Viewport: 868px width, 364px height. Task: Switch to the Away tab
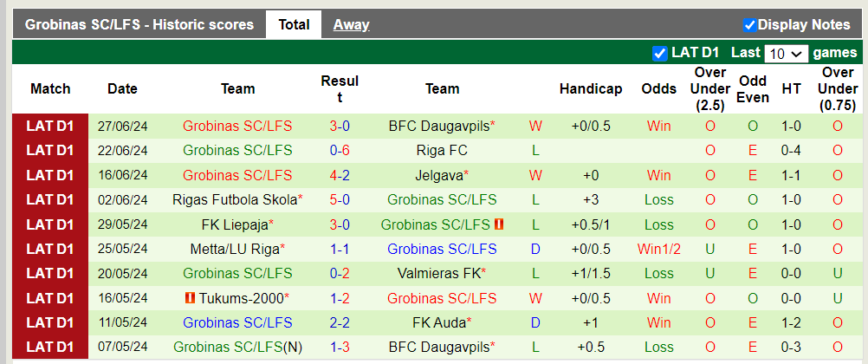click(351, 24)
